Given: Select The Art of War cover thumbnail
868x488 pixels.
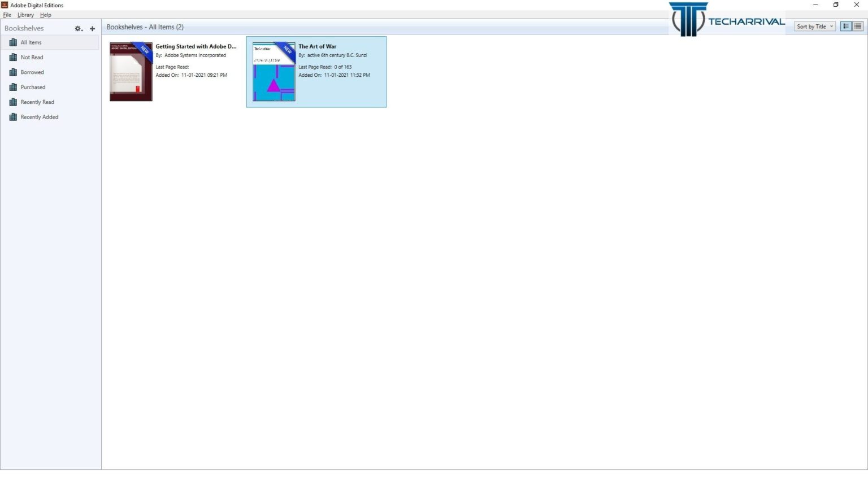Looking at the screenshot, I should 274,72.
